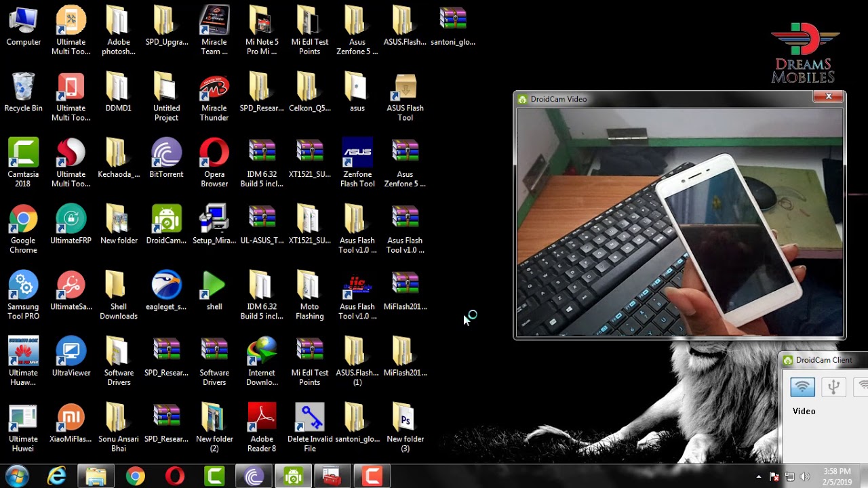Launch Camtasia 2018 from the desktop
Image resolution: width=868 pixels, height=488 pixels.
point(23,163)
